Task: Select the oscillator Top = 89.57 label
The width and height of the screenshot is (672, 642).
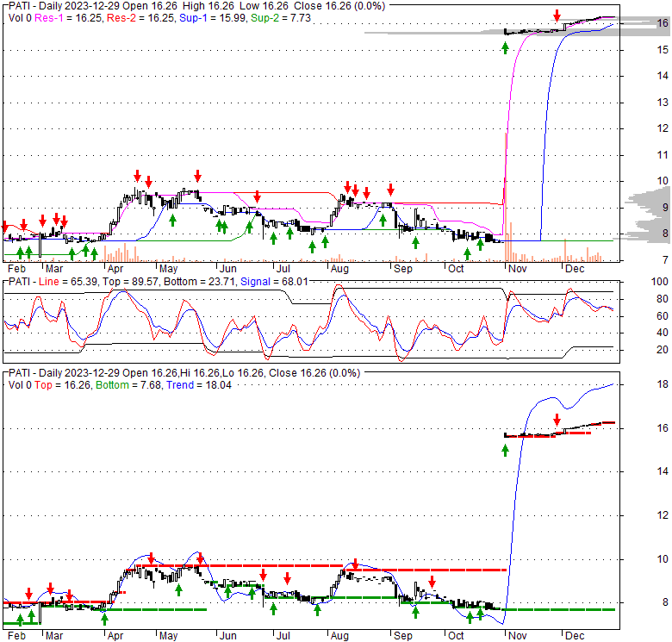Action: (x=132, y=282)
